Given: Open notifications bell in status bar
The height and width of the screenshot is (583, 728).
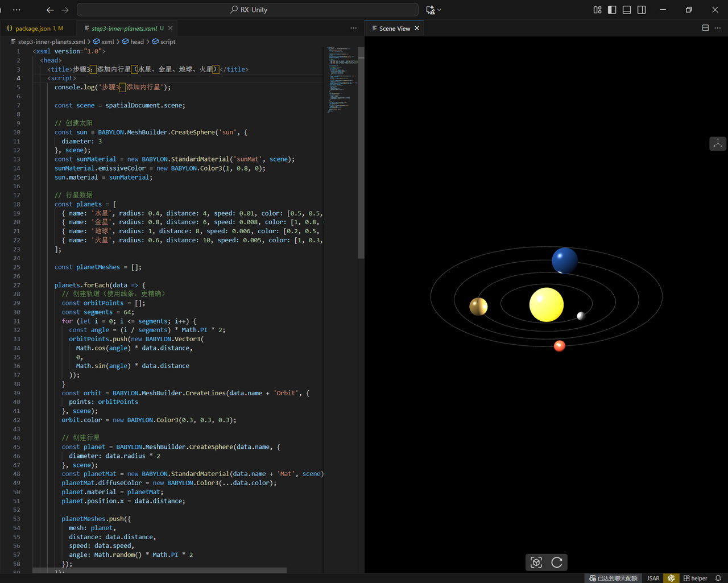Looking at the screenshot, I should (x=718, y=578).
